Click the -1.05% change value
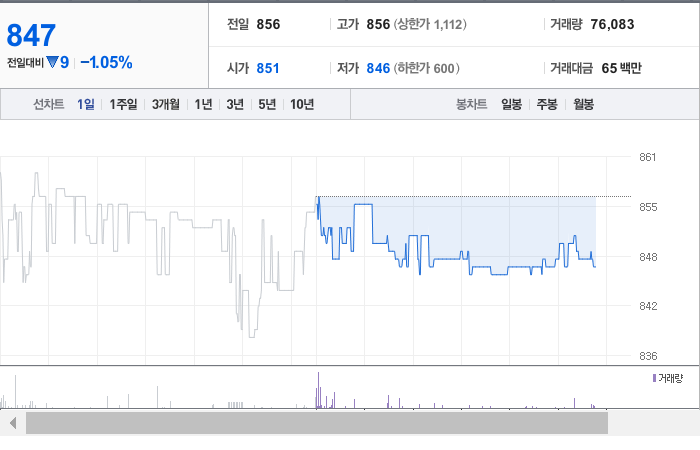This screenshot has height=450, width=700. click(x=106, y=62)
